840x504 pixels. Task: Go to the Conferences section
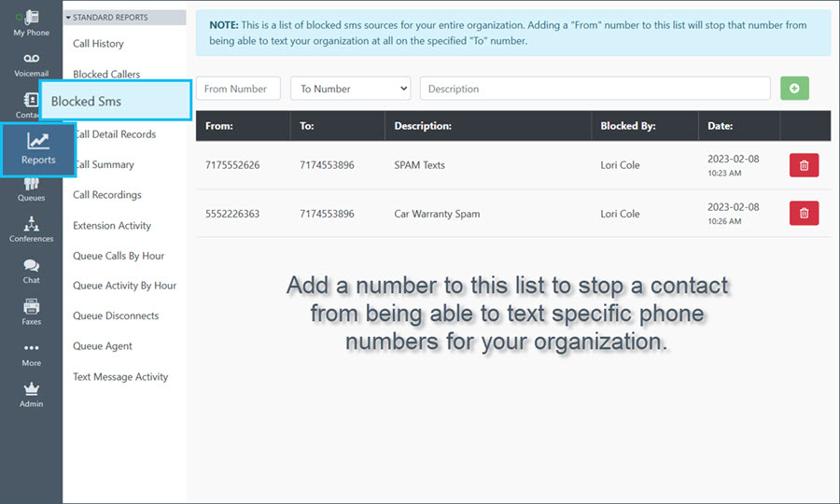[x=31, y=228]
